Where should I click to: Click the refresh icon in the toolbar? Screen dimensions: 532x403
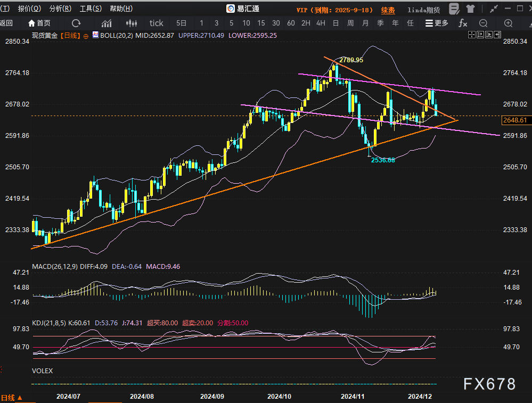(76, 23)
